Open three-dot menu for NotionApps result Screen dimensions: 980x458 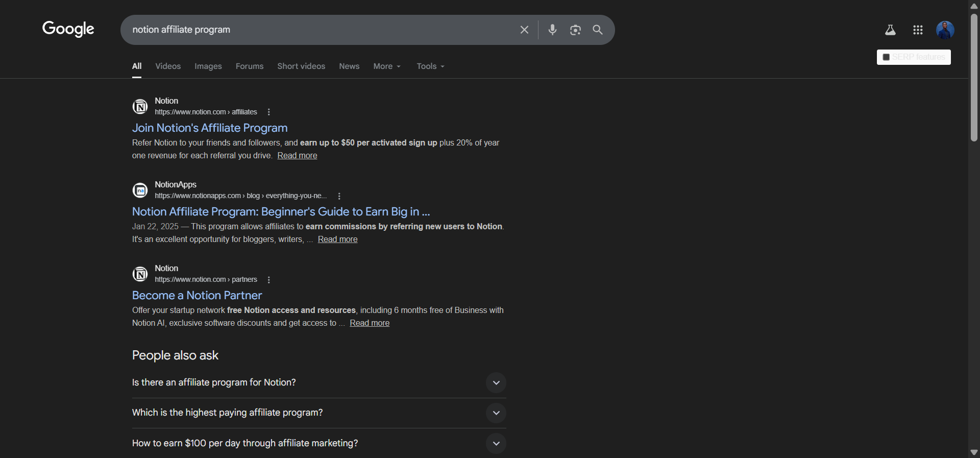pyautogui.click(x=339, y=196)
